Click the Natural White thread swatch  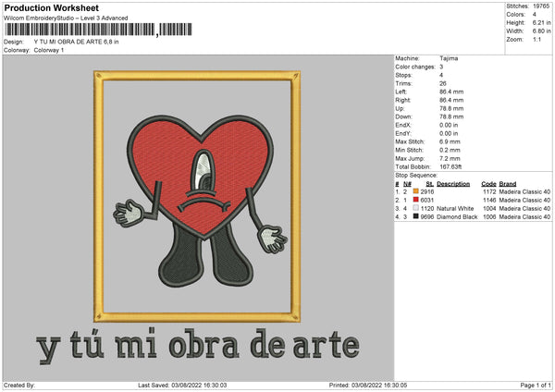416,208
